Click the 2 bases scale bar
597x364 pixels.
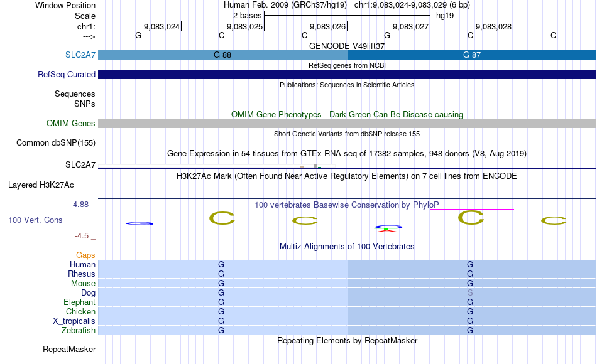coord(347,16)
